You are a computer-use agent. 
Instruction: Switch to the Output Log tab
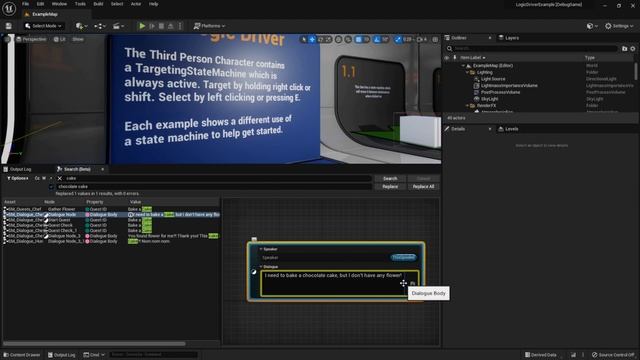17,169
